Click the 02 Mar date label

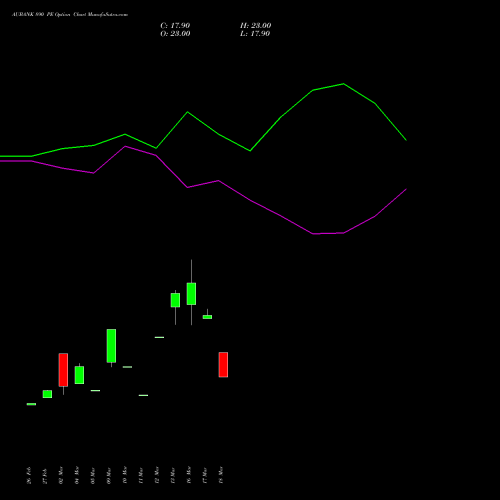pyautogui.click(x=61, y=475)
